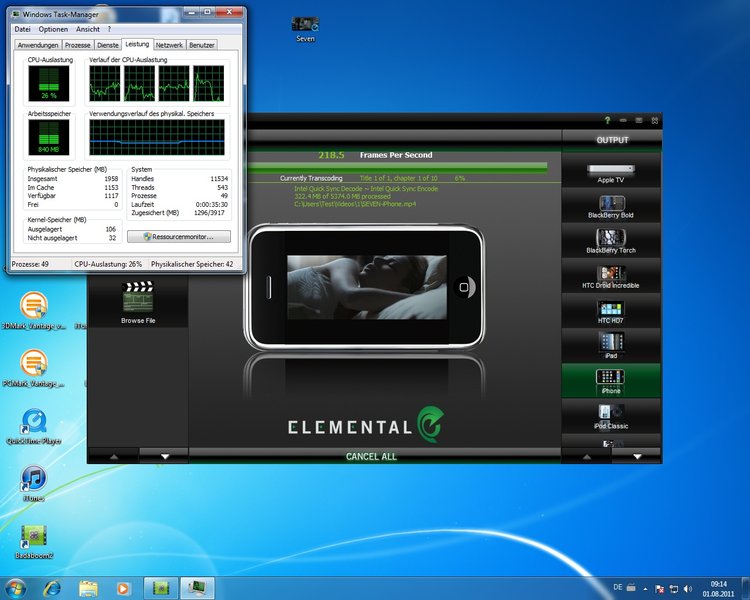
Task: Open network icon in system tray
Action: coord(674,589)
